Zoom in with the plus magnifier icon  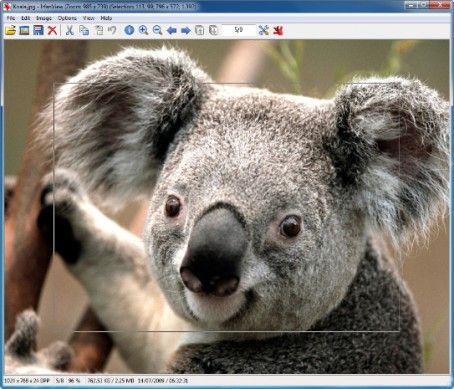[x=143, y=31]
